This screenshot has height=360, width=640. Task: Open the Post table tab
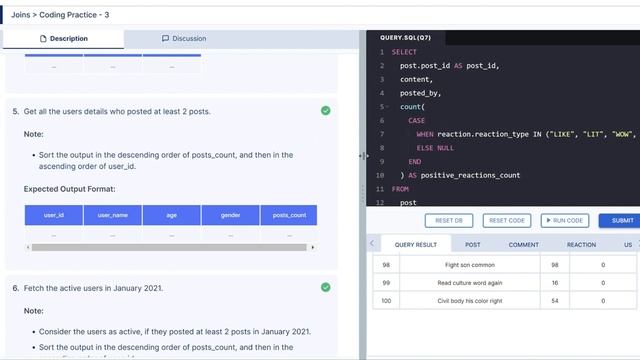click(x=473, y=244)
